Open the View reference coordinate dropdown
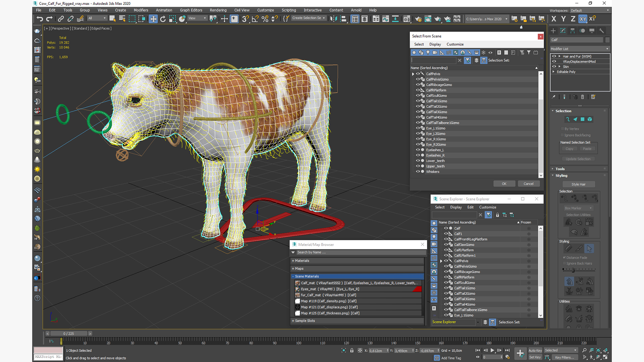 click(x=197, y=18)
